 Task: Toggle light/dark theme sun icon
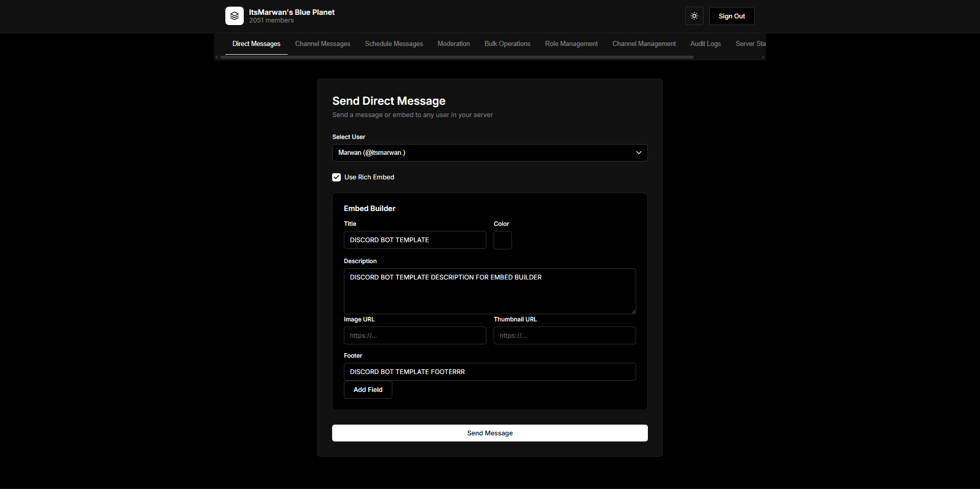click(x=694, y=16)
